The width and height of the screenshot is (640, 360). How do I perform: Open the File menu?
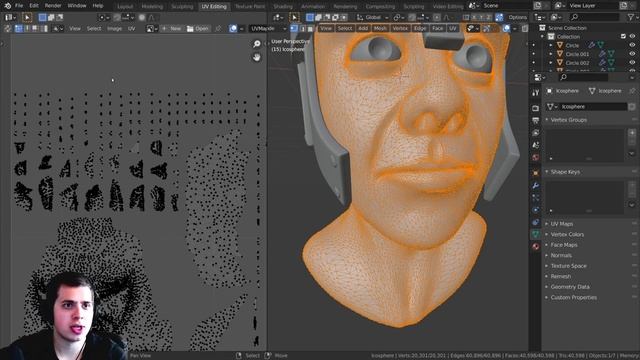click(x=19, y=6)
